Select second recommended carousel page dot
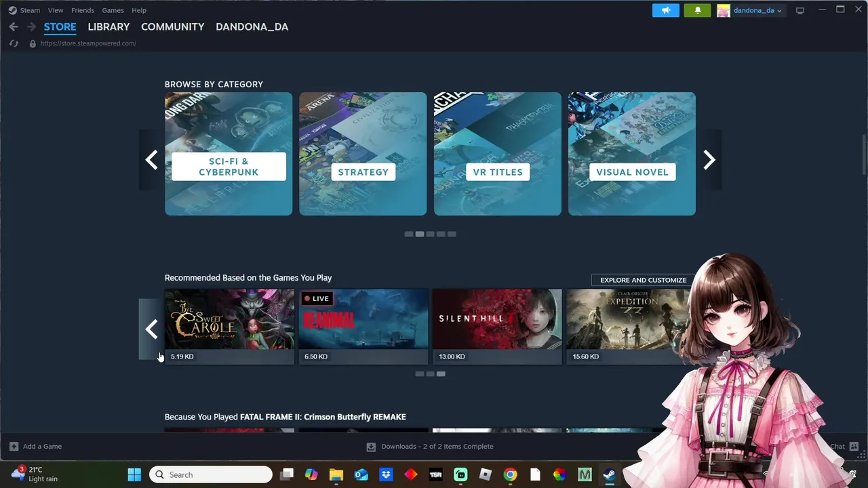Screen dimensions: 868x488 [430, 373]
